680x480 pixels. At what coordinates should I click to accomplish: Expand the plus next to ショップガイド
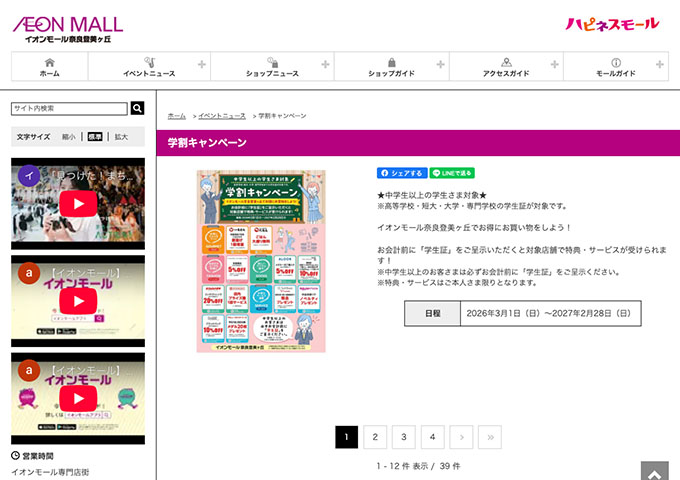441,65
